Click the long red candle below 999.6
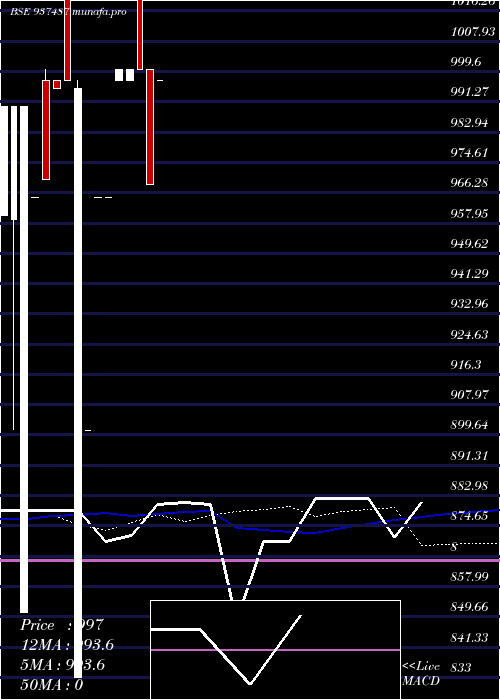This screenshot has height=700, width=500. click(x=150, y=127)
